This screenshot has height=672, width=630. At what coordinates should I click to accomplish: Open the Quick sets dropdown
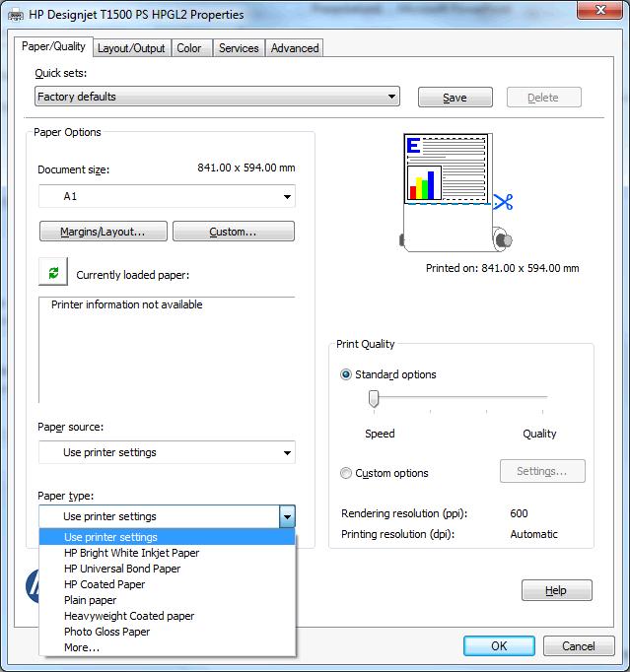217,97
